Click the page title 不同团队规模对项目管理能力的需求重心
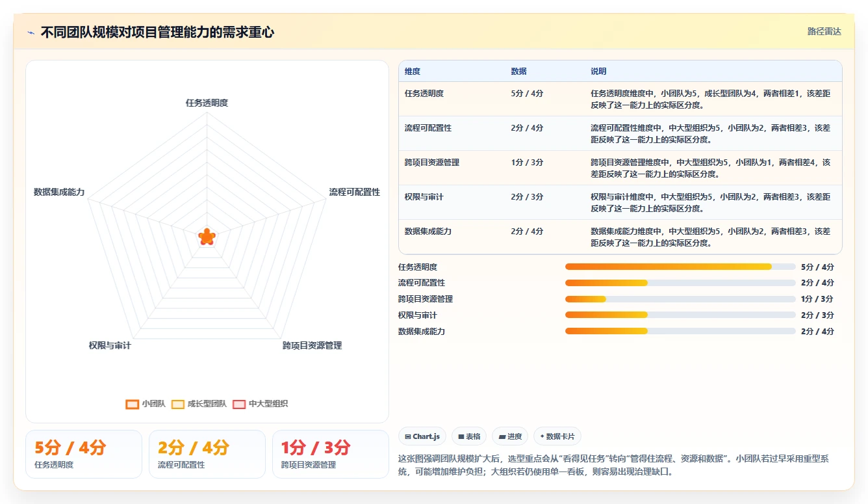The height and width of the screenshot is (504, 868). tap(157, 32)
